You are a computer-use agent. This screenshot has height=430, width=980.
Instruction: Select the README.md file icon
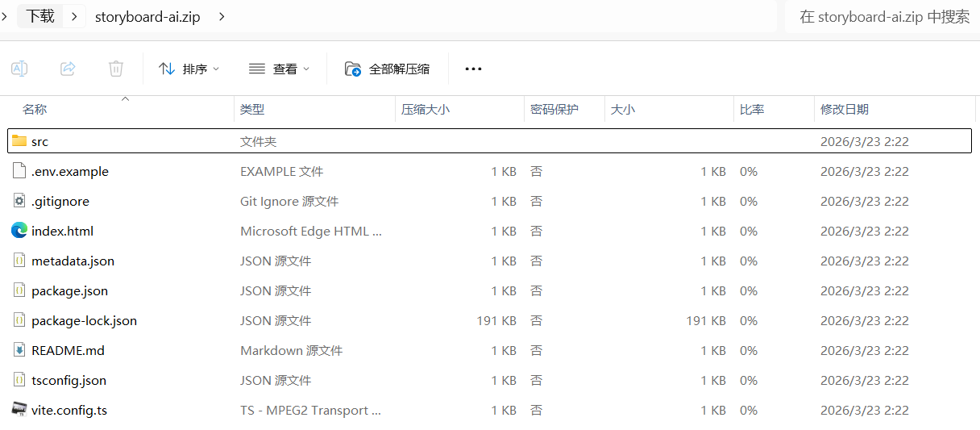click(19, 350)
